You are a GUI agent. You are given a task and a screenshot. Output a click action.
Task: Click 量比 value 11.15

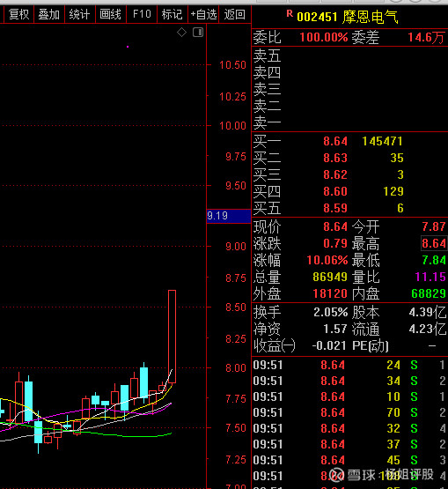(430, 277)
